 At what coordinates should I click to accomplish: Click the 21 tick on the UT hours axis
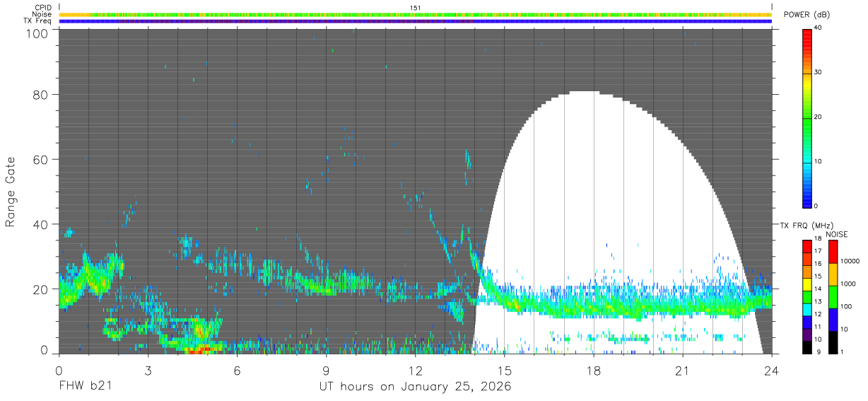click(683, 369)
